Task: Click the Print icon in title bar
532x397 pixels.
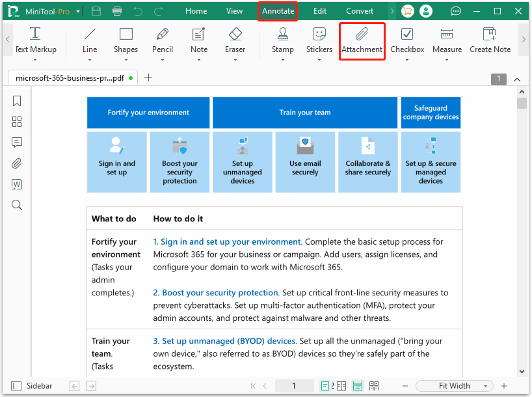Action: click(117, 11)
